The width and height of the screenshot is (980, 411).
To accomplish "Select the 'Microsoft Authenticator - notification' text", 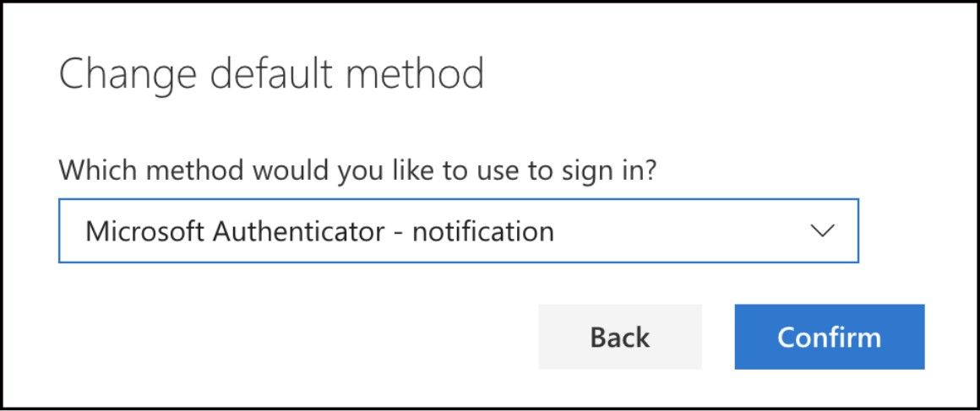I will [319, 230].
